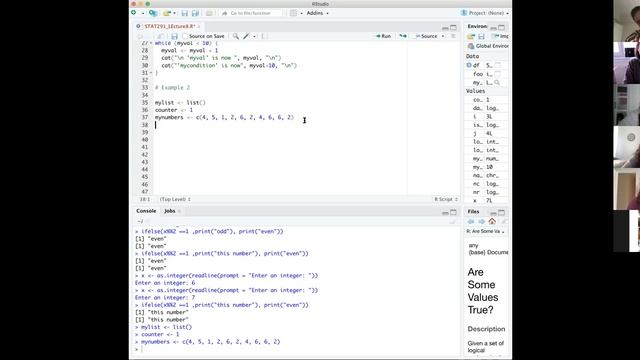Click the New Project icon
Image resolution: width=640 pixels, height=360 pixels.
(153, 13)
